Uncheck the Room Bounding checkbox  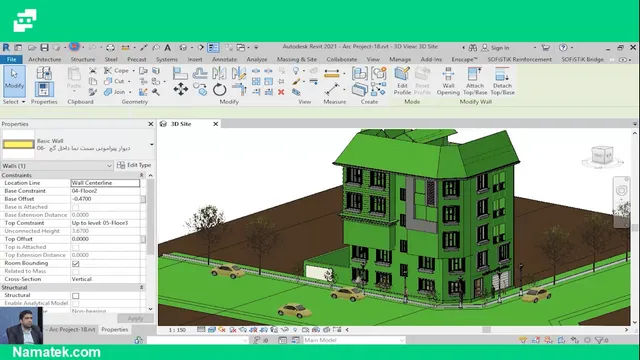[76, 263]
